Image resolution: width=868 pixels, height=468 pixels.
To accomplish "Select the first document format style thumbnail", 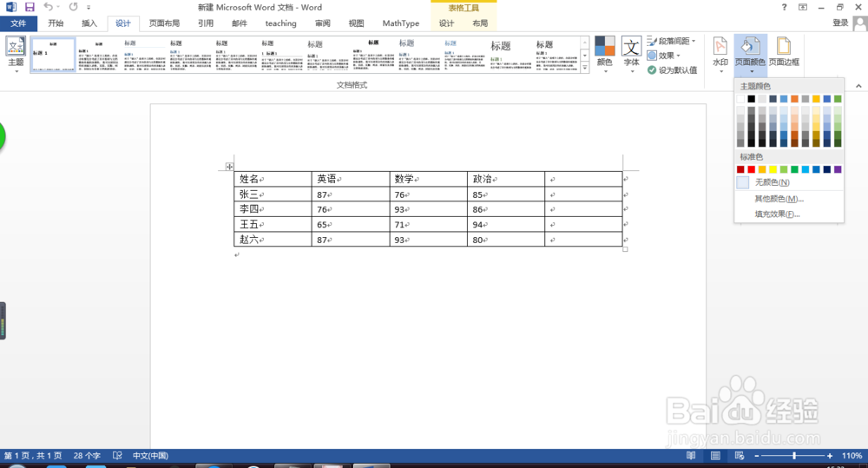I will point(53,55).
